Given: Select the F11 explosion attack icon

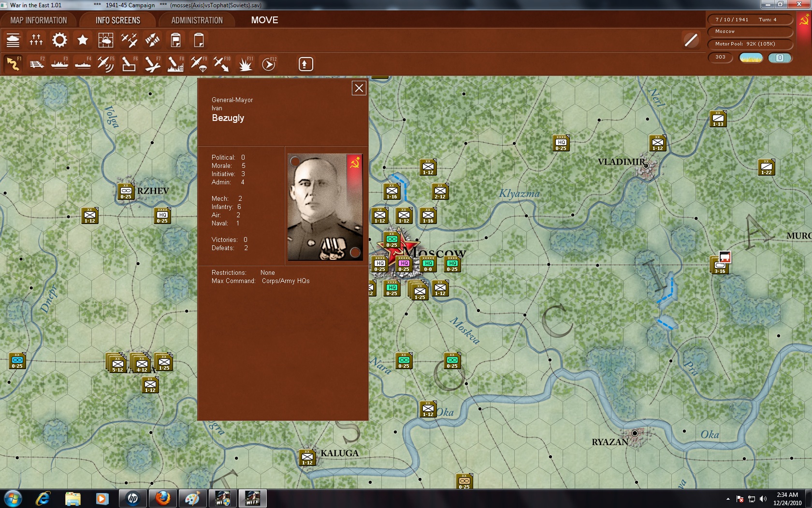Looking at the screenshot, I should (246, 64).
